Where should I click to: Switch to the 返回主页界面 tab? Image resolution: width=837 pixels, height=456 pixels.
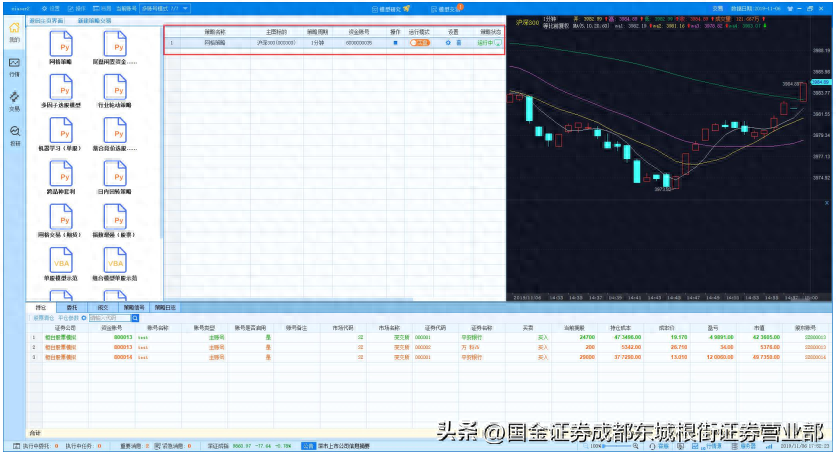coord(46,20)
